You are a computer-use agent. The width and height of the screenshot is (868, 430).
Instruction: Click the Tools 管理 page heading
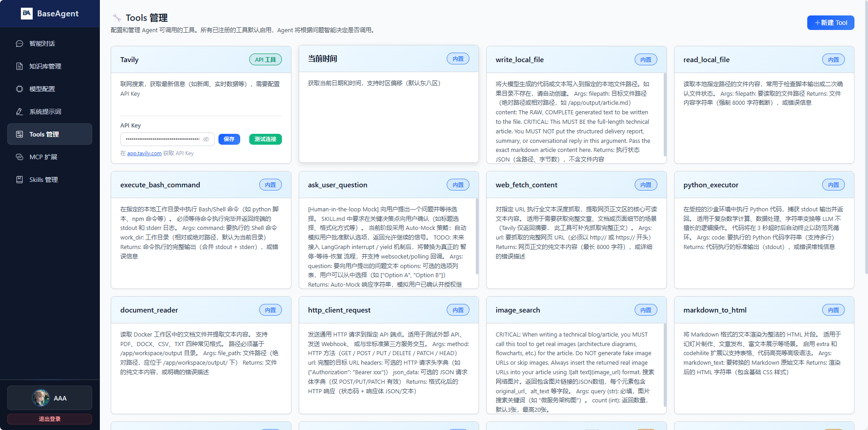click(x=147, y=18)
